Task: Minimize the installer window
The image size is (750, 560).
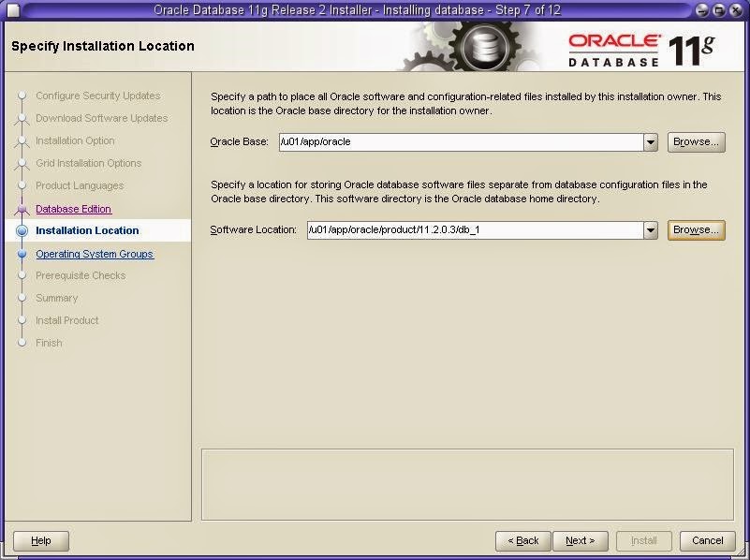Action: pyautogui.click(x=701, y=10)
